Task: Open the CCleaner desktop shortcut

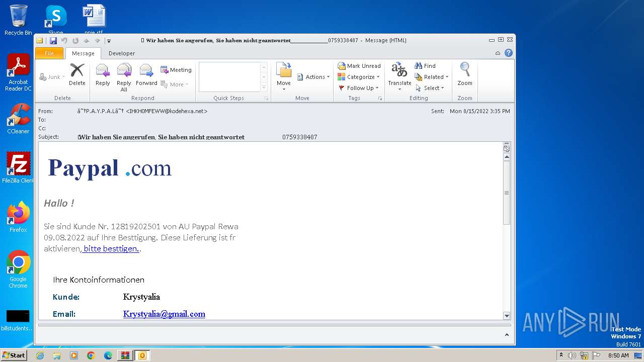Action: [x=18, y=119]
